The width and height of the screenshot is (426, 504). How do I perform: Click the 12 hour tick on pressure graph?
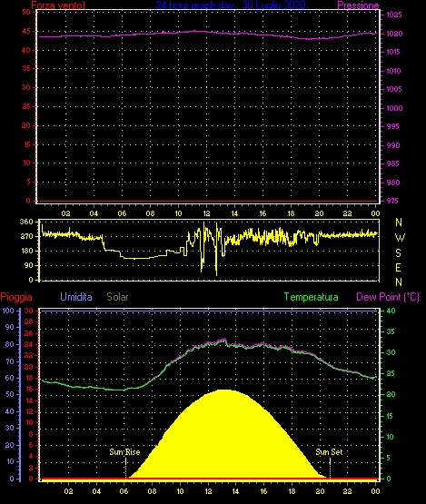click(206, 213)
